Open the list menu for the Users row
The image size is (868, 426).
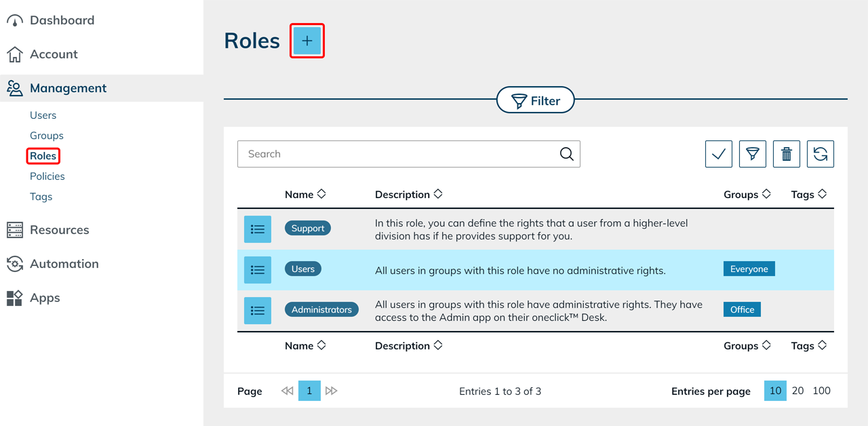click(x=258, y=270)
